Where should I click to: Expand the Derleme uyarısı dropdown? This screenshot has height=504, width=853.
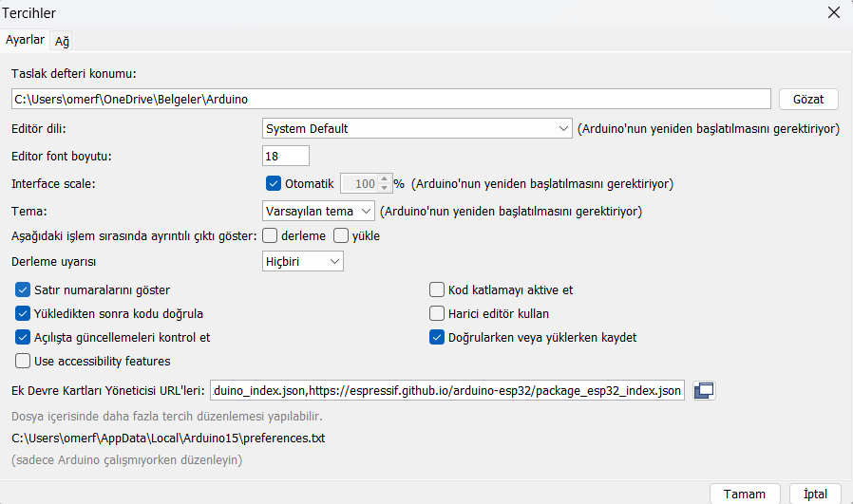pyautogui.click(x=302, y=261)
